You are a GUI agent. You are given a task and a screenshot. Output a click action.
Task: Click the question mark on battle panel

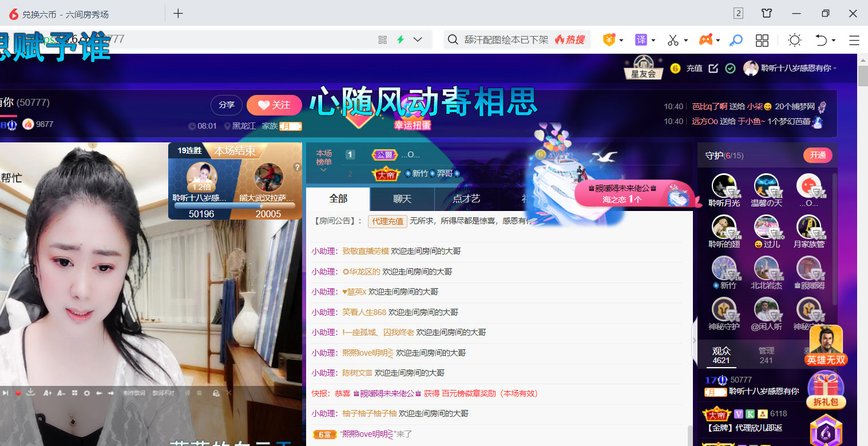[297, 168]
